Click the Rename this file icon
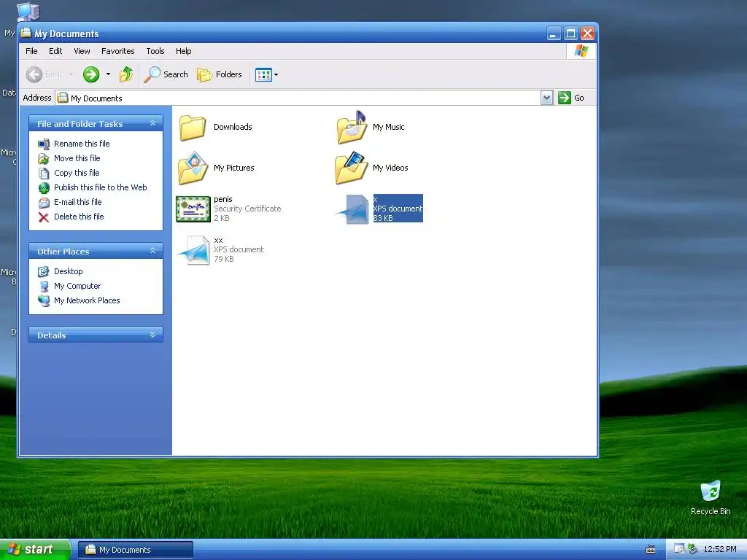The image size is (747, 560). point(44,144)
